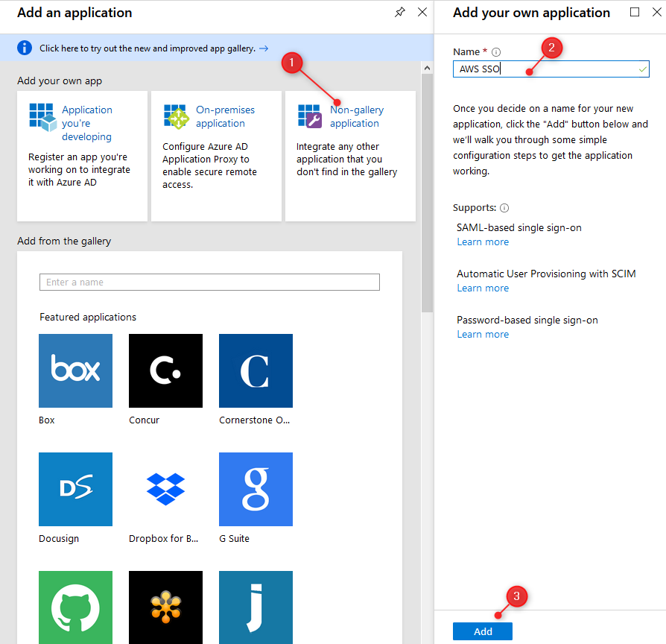Select Application you're developing icon

(43, 117)
